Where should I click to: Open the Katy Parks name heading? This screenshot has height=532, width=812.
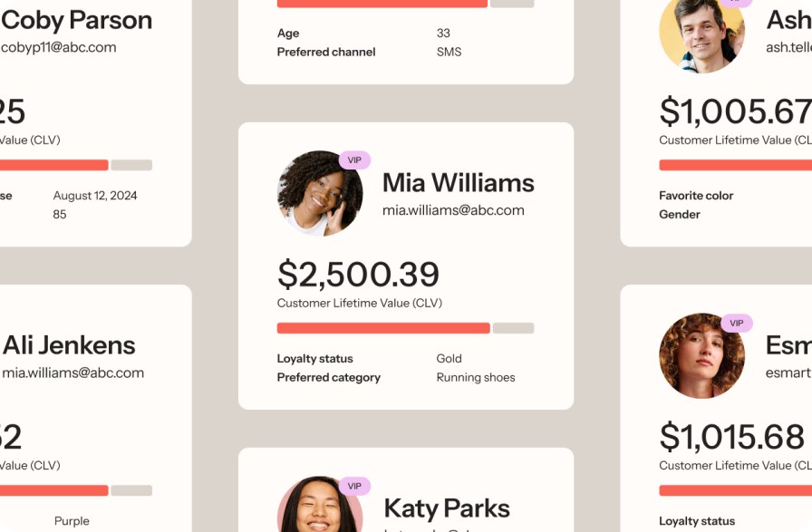pyautogui.click(x=446, y=508)
